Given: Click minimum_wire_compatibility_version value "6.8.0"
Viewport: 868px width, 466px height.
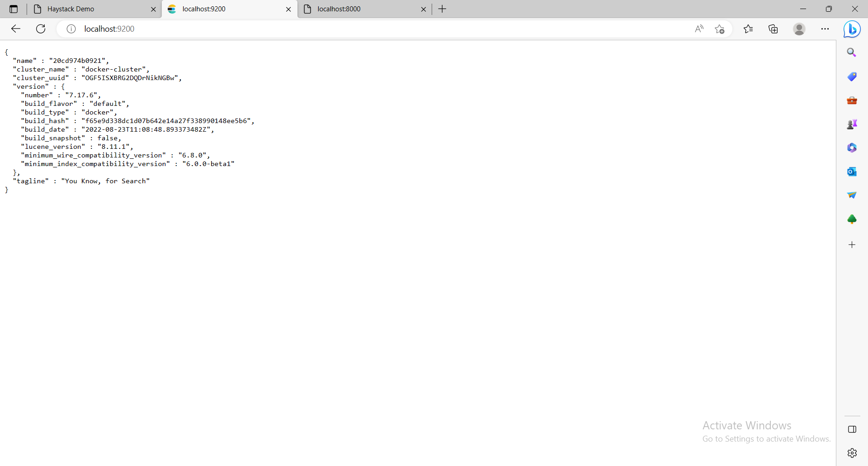Looking at the screenshot, I should click(192, 155).
